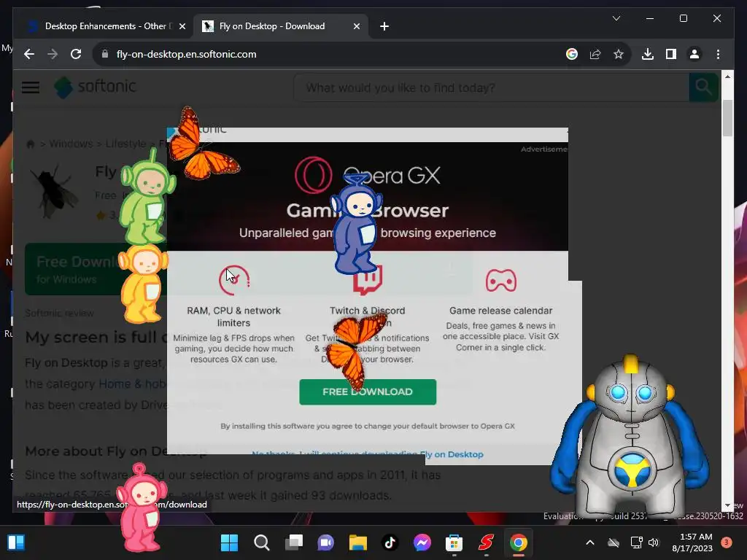The height and width of the screenshot is (560, 747).
Task: Open Messenger from the taskbar
Action: click(x=422, y=542)
